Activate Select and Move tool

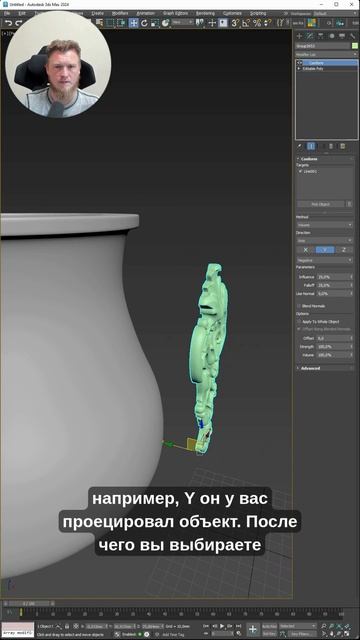click(134, 23)
